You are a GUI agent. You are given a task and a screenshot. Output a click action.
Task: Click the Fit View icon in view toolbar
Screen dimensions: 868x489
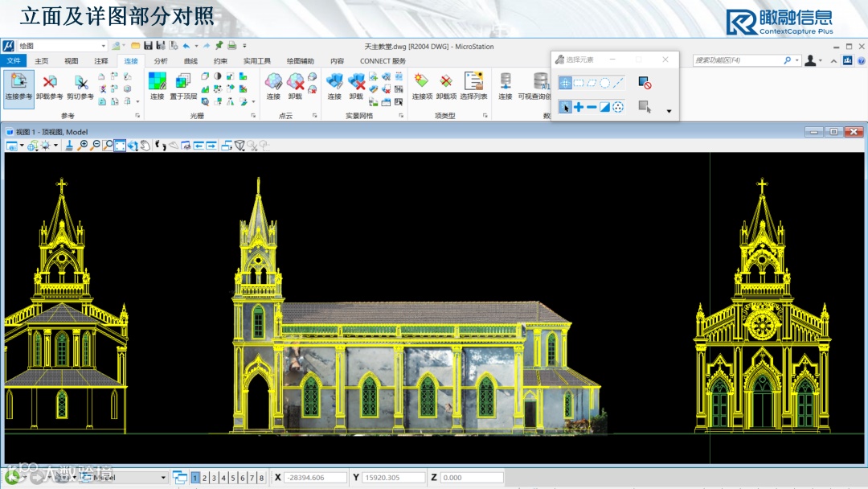[120, 146]
